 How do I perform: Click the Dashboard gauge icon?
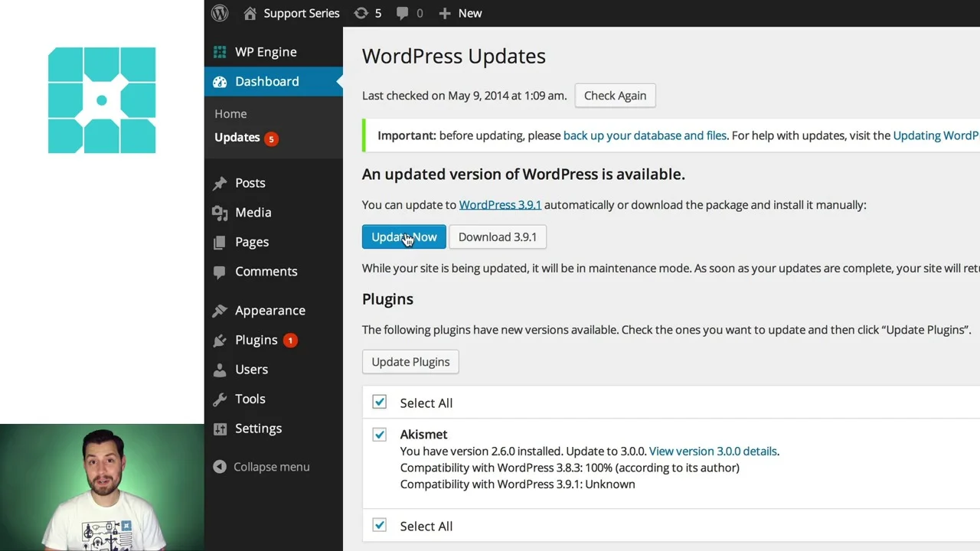220,81
